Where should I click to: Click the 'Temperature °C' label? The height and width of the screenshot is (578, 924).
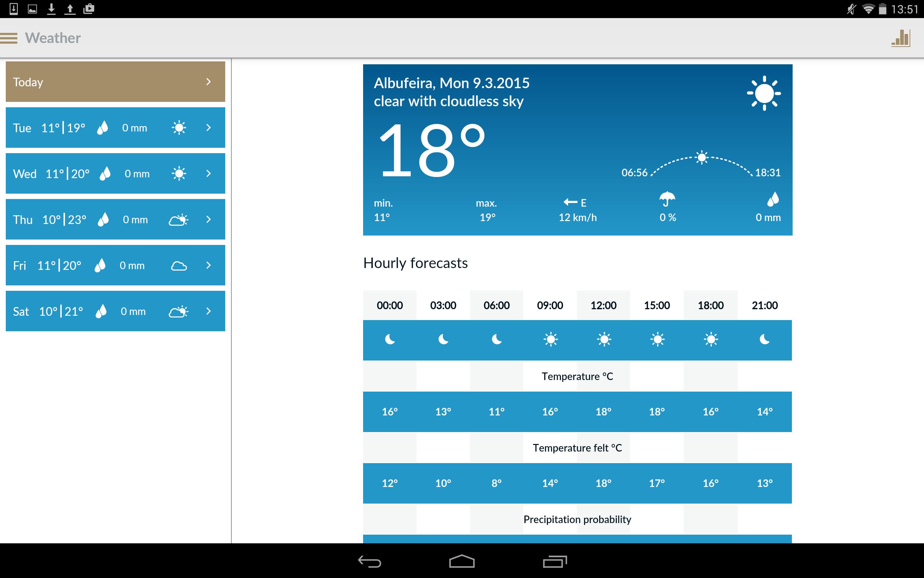577,376
